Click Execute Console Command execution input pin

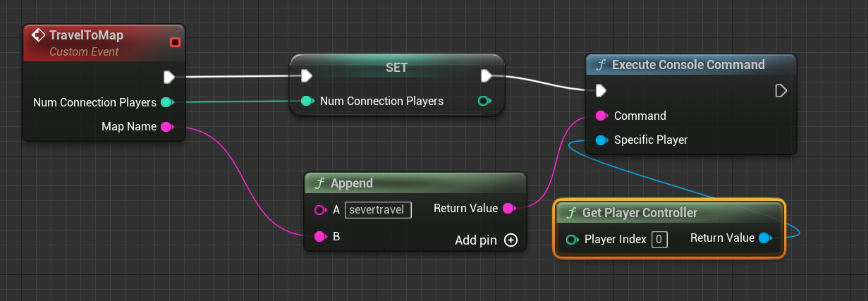coord(601,90)
